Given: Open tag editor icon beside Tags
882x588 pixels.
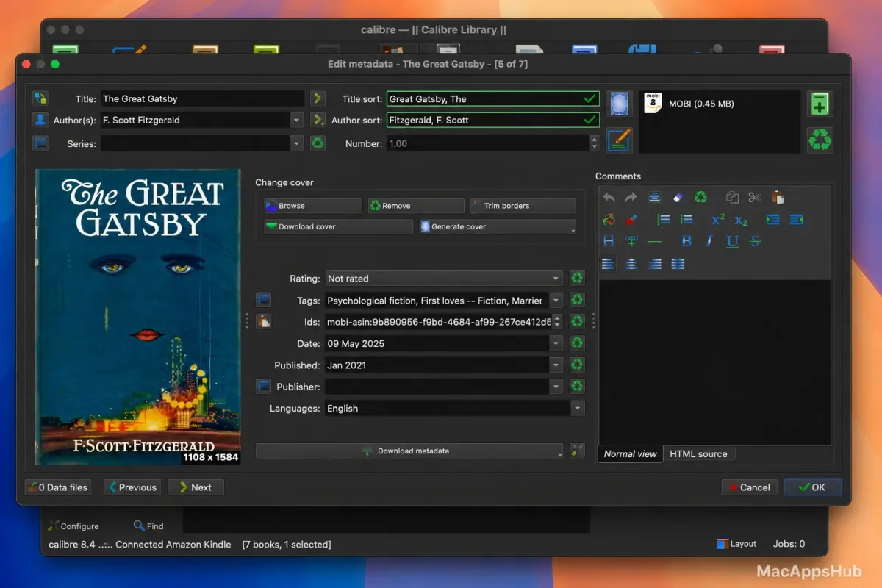Looking at the screenshot, I should point(263,300).
